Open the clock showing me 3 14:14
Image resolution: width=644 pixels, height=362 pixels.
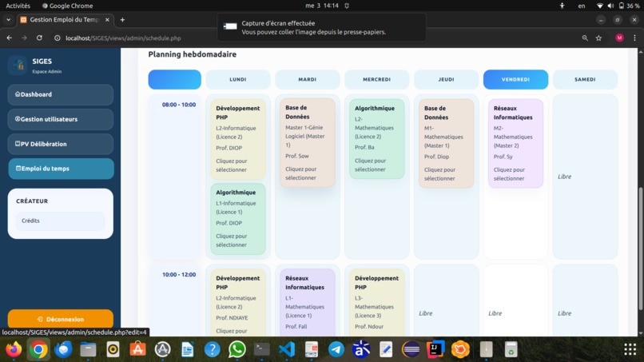[322, 6]
